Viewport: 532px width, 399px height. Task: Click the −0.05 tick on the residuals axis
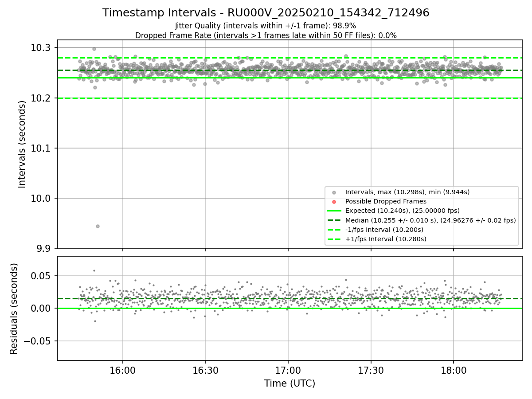pos(38,341)
